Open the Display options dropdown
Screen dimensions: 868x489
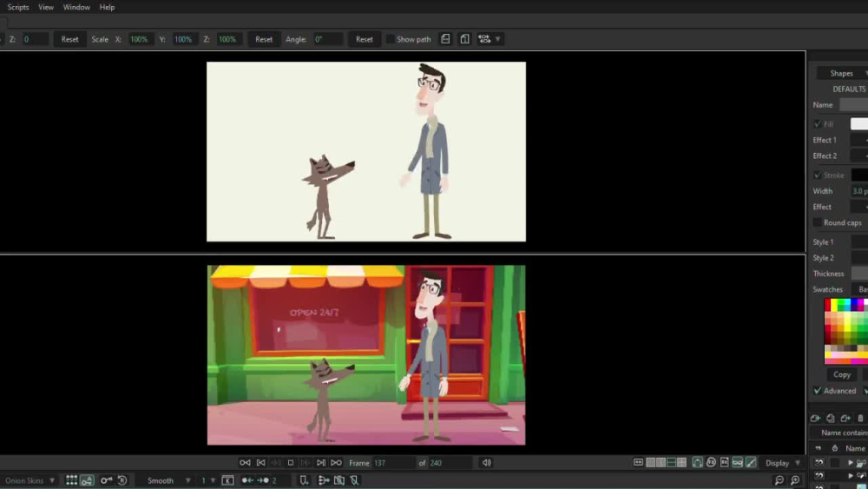[x=783, y=463]
